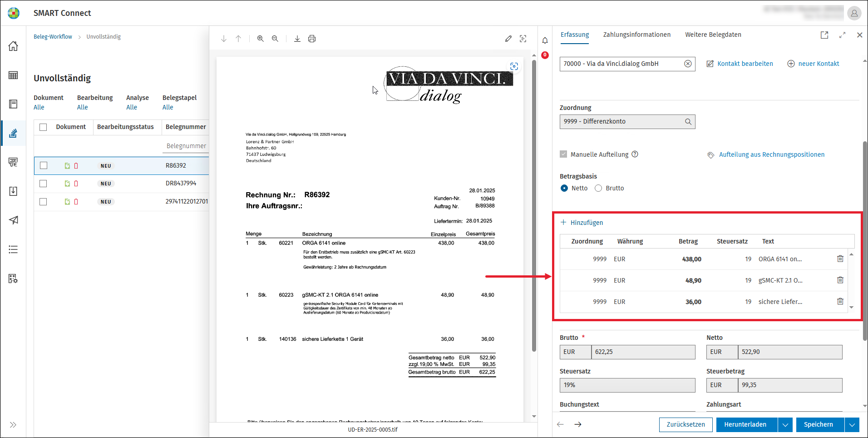Click the Brutto amount field 622,25
Image resolution: width=868 pixels, height=438 pixels.
pos(643,352)
